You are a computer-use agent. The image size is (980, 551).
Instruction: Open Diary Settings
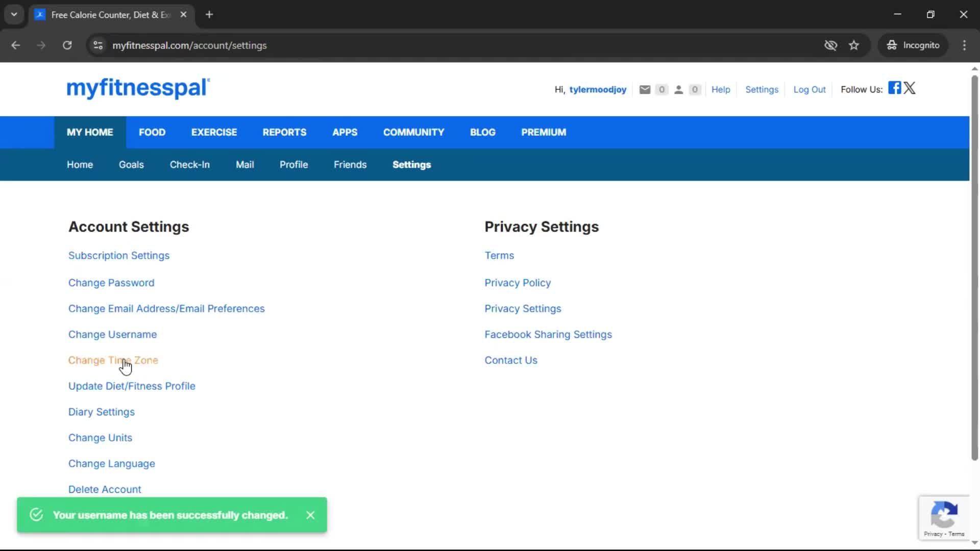coord(102,412)
